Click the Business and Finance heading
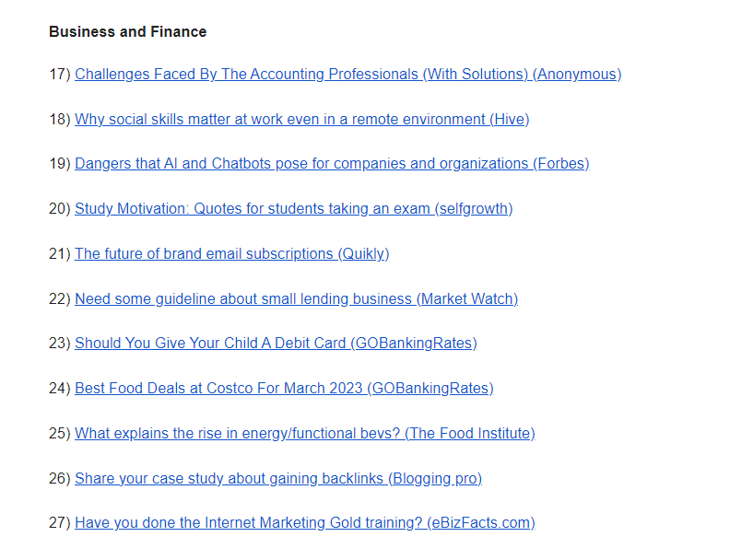The image size is (730, 560). pyautogui.click(x=127, y=31)
